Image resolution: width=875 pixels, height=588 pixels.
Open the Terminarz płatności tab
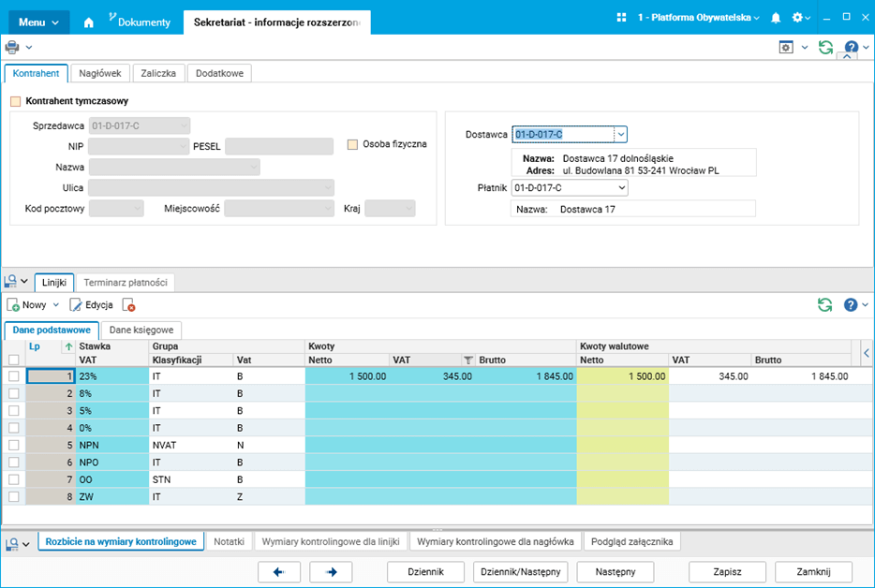(x=126, y=282)
